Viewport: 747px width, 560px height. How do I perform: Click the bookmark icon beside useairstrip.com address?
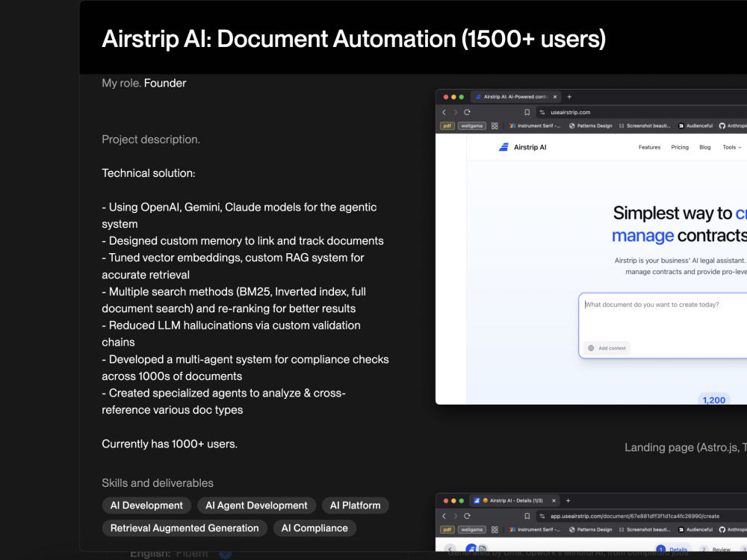pos(527,113)
